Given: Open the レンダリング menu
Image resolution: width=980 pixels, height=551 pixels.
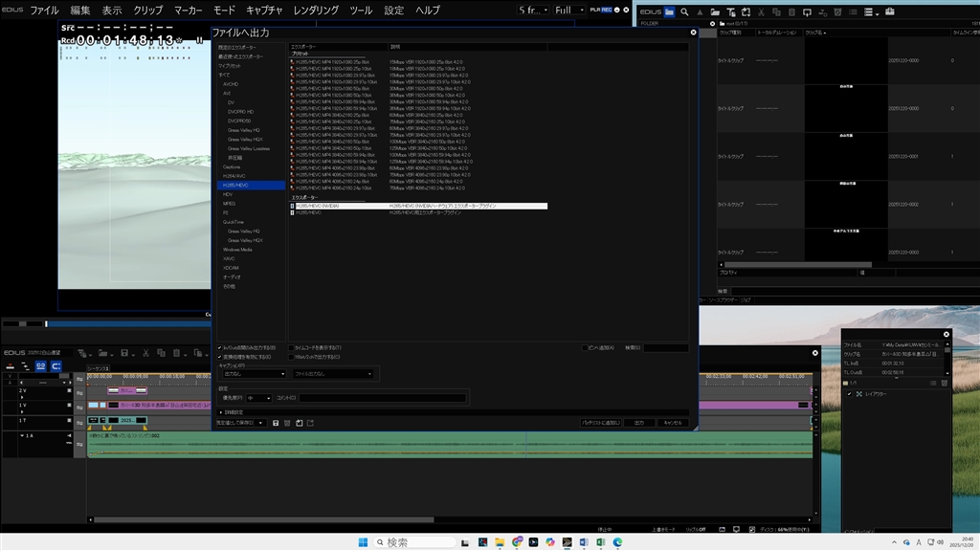Looking at the screenshot, I should pos(314,10).
